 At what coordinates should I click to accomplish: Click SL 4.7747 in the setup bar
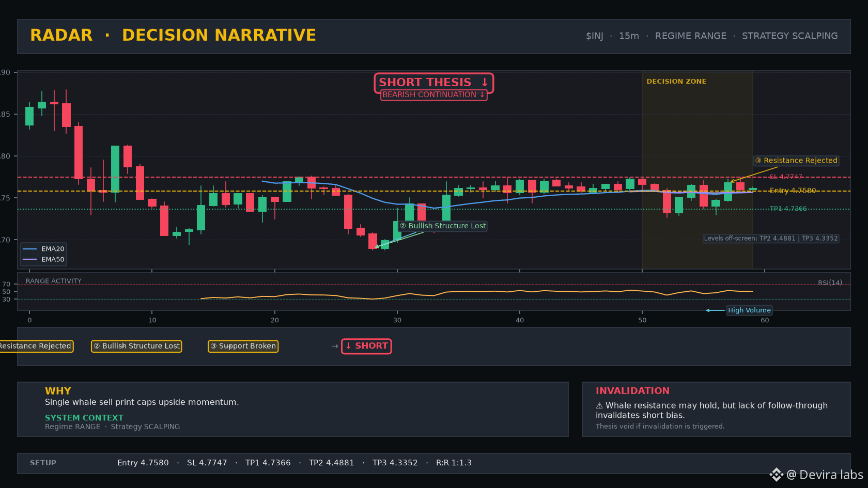[x=207, y=463]
